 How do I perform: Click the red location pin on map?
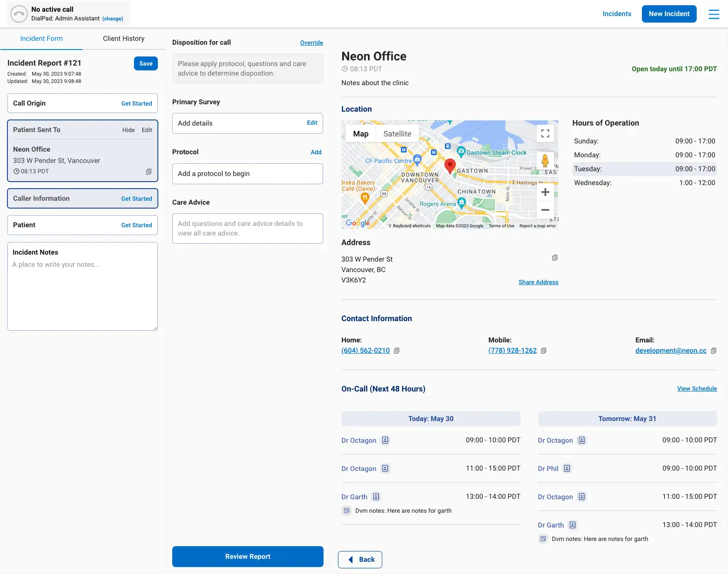tap(450, 166)
